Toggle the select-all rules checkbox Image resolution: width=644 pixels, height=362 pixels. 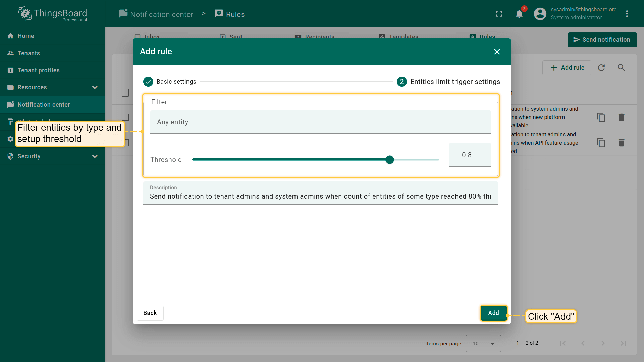pos(125,93)
